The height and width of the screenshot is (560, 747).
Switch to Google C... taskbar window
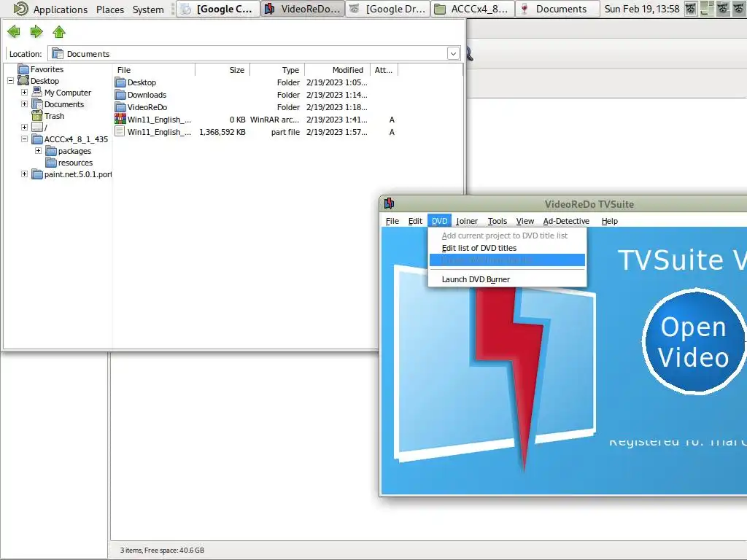click(x=217, y=9)
